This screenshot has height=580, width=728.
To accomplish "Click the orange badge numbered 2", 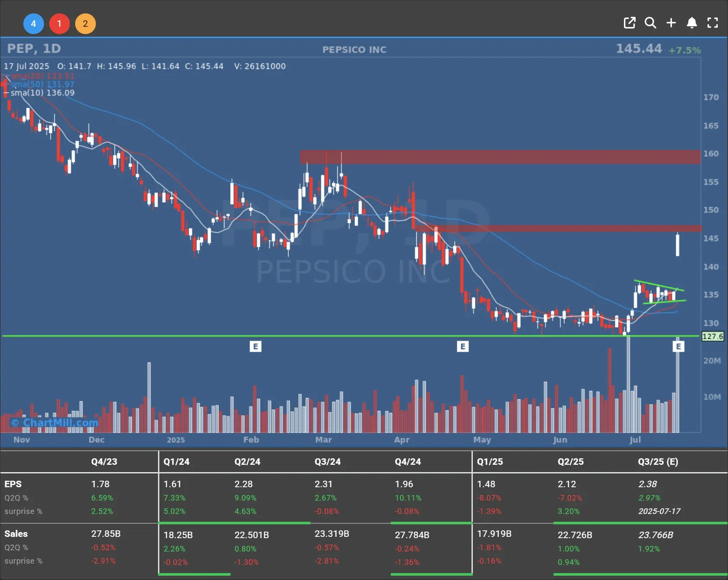I will 85,24.
